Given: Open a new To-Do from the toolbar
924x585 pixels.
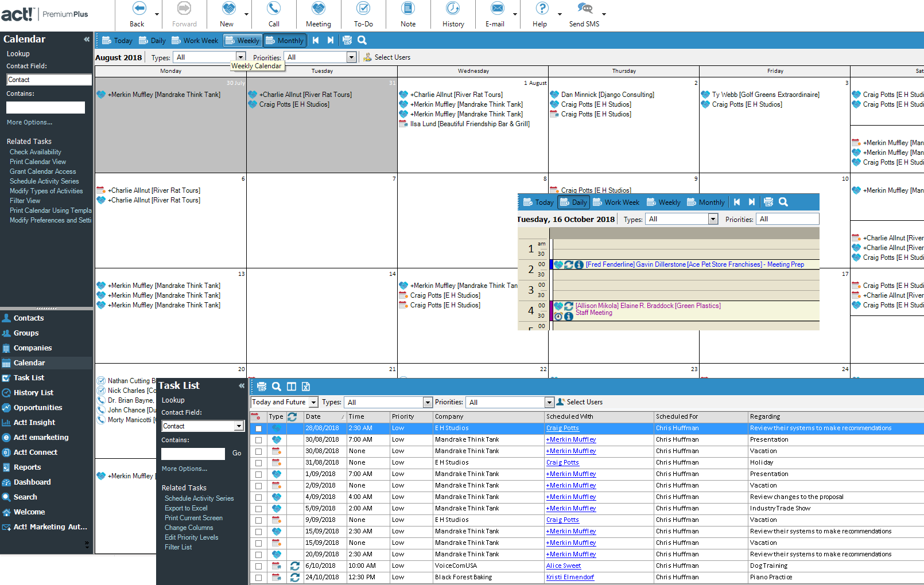Looking at the screenshot, I should 363,9.
